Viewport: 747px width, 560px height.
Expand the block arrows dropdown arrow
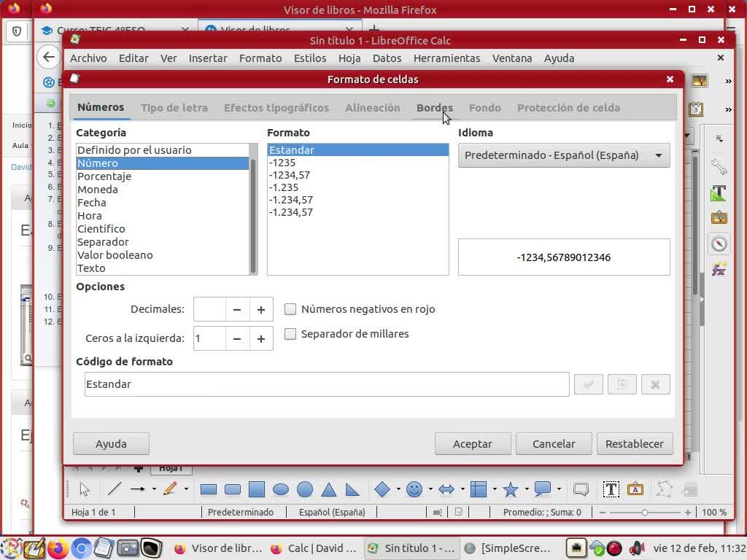tap(462, 489)
